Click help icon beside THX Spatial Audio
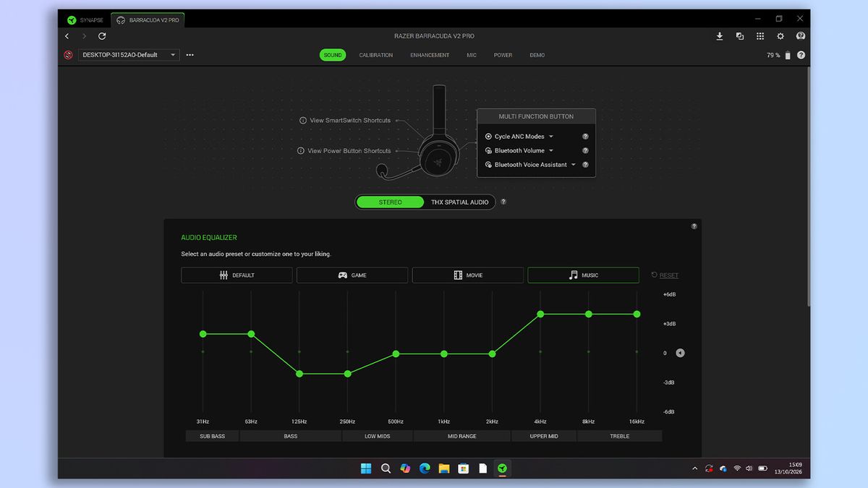The height and width of the screenshot is (488, 868). tap(503, 202)
